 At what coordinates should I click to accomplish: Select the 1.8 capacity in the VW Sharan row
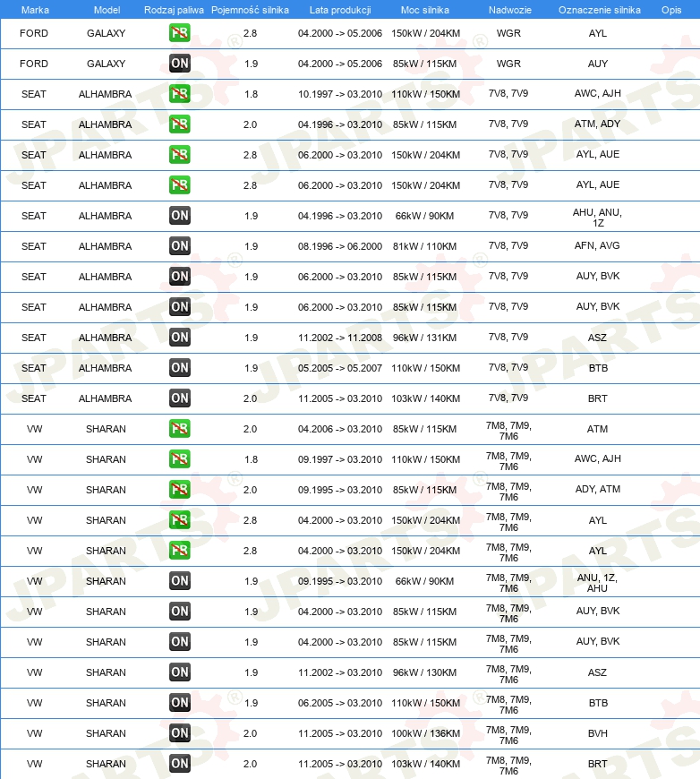click(251, 459)
